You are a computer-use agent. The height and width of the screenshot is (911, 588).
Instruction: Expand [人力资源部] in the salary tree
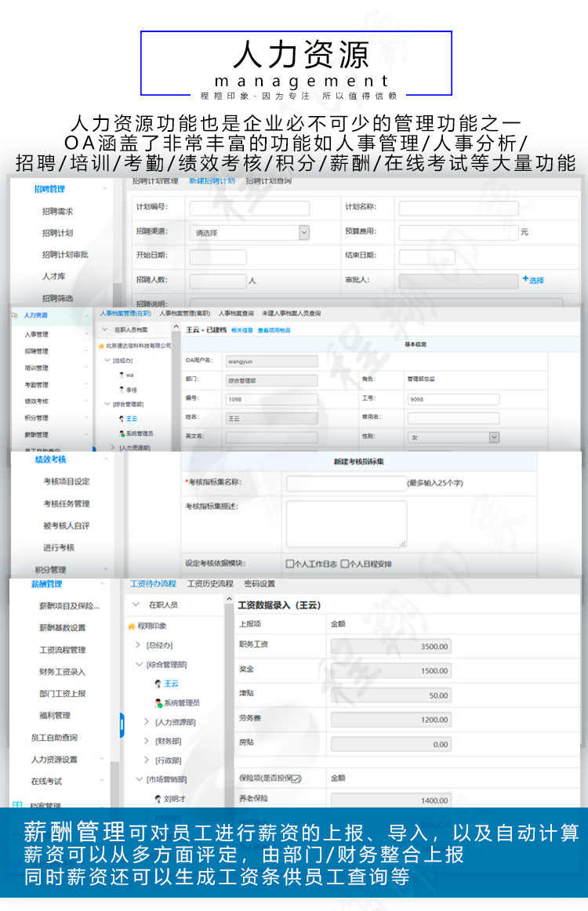[147, 721]
